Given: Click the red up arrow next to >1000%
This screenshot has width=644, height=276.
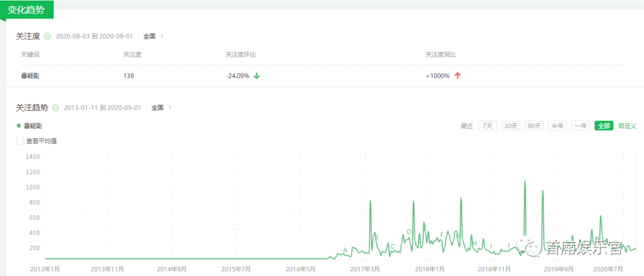Looking at the screenshot, I should [457, 76].
